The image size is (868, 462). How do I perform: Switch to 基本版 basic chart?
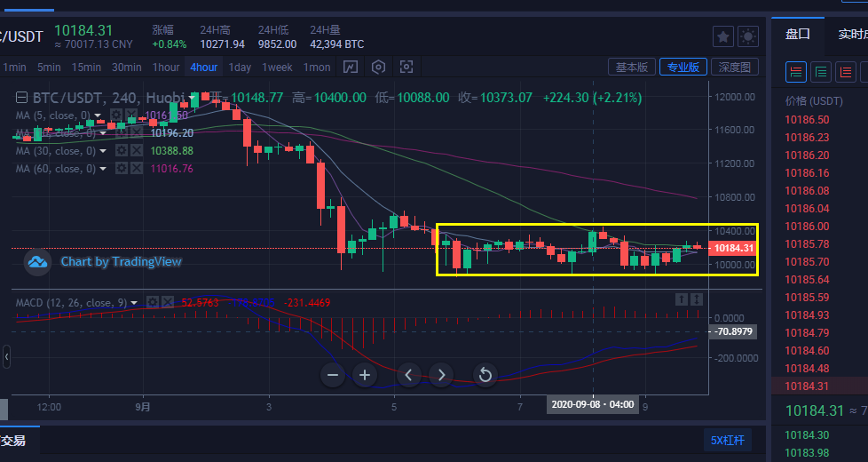click(632, 67)
